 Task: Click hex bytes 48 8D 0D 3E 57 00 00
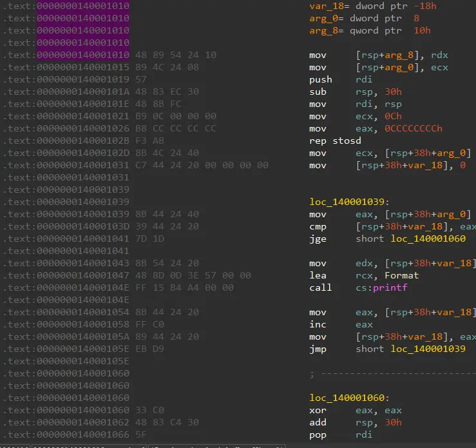[193, 275]
